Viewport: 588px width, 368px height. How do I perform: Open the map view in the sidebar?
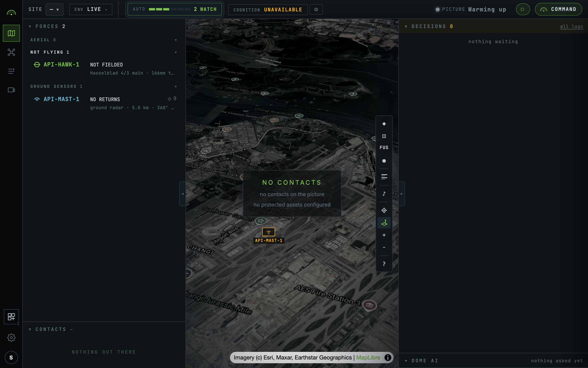click(x=11, y=33)
